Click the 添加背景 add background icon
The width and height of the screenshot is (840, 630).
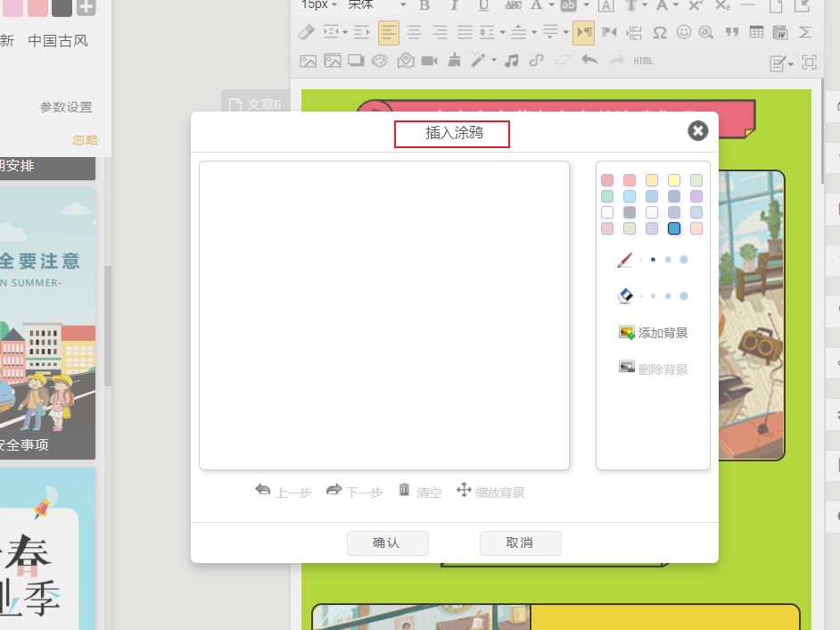(x=627, y=333)
